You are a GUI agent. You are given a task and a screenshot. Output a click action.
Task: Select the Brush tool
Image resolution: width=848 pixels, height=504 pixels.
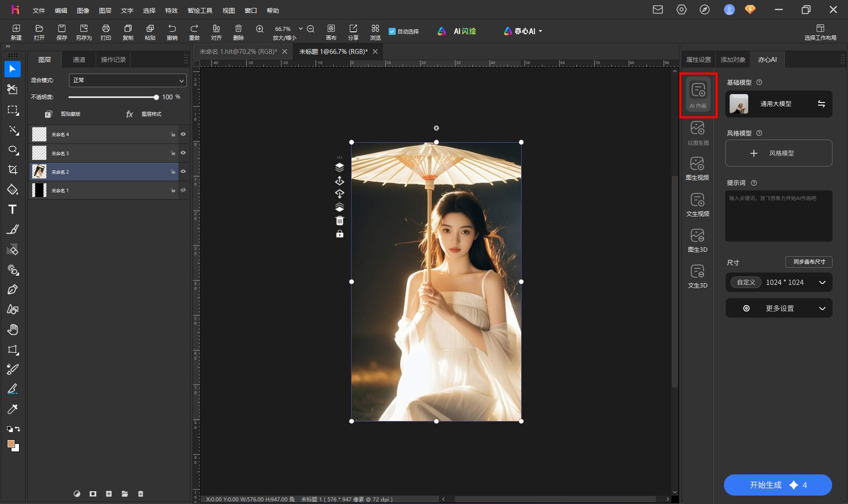[x=12, y=230]
